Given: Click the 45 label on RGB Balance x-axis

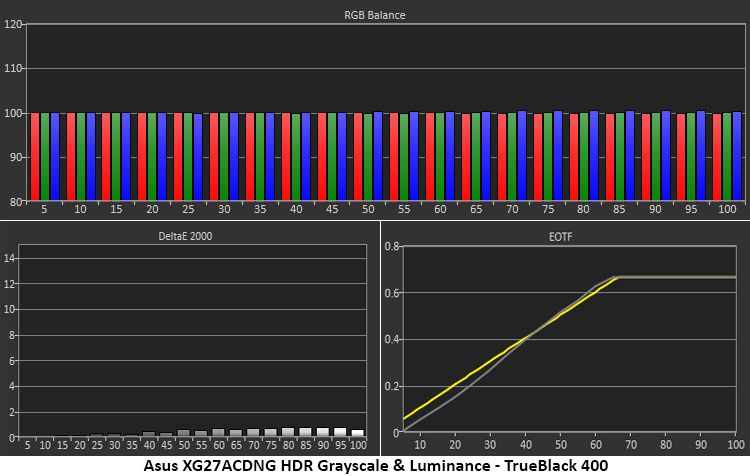Looking at the screenshot, I should [x=332, y=209].
